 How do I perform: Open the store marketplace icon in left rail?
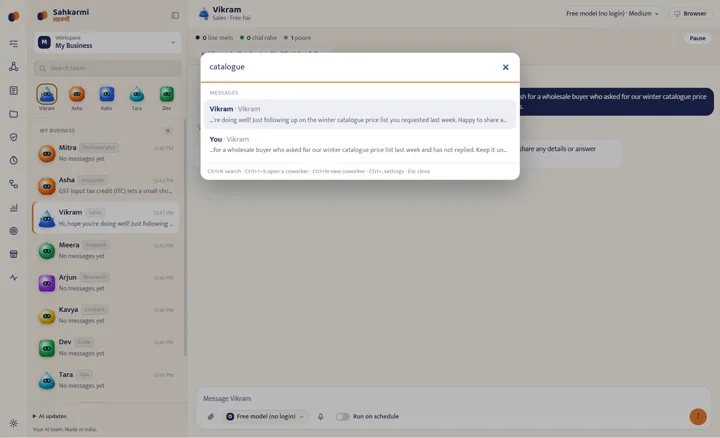pos(14,254)
